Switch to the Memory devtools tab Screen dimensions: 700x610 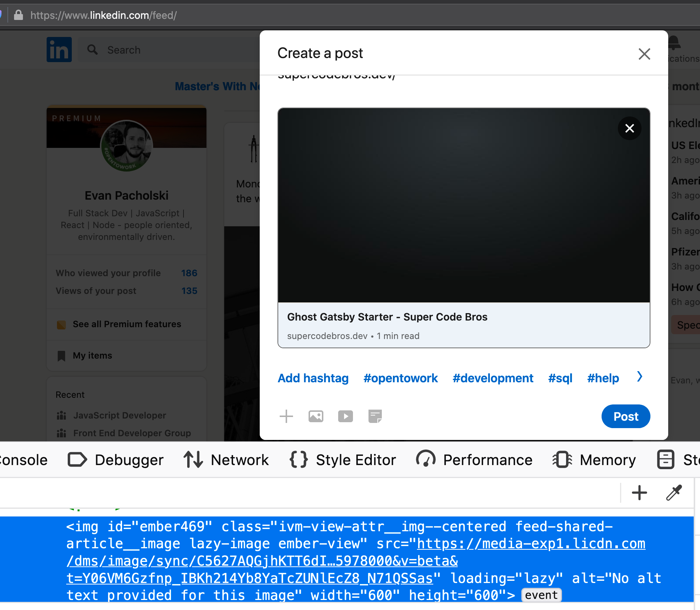coord(594,460)
